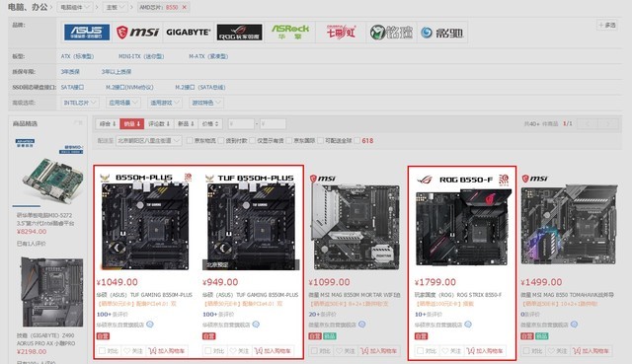Filter by the GIGABYTE brand logo

pos(188,33)
